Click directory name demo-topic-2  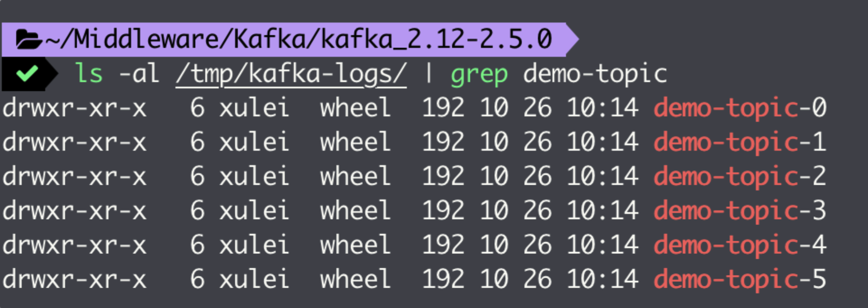pyautogui.click(x=740, y=177)
